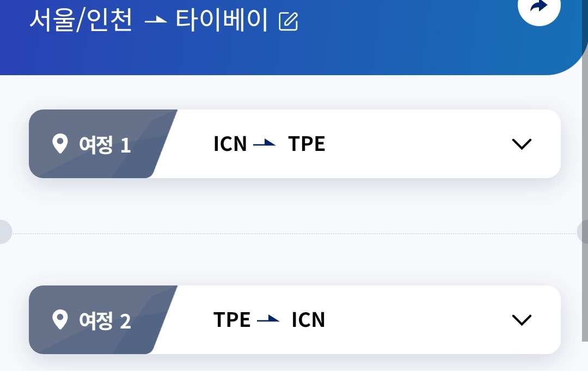Click the TPE code in 여정 2
588x371 pixels.
(x=232, y=320)
